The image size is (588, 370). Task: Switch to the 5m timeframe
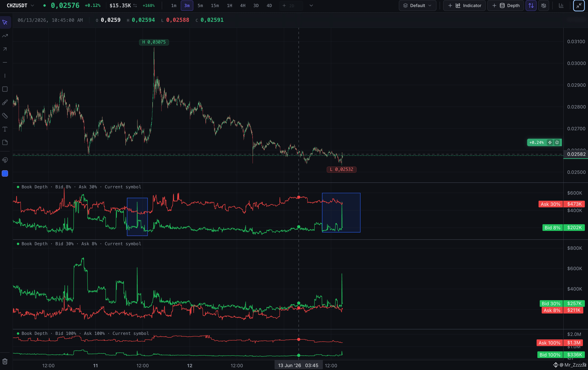200,5
